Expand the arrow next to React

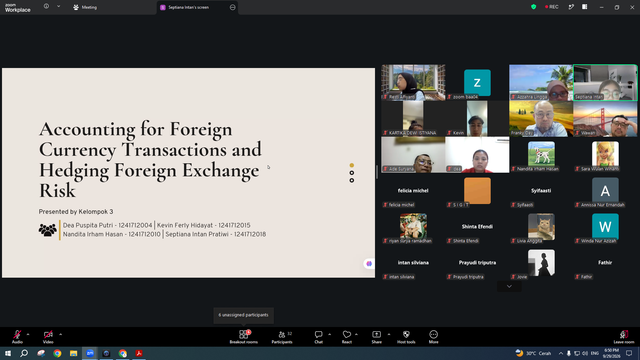click(356, 334)
